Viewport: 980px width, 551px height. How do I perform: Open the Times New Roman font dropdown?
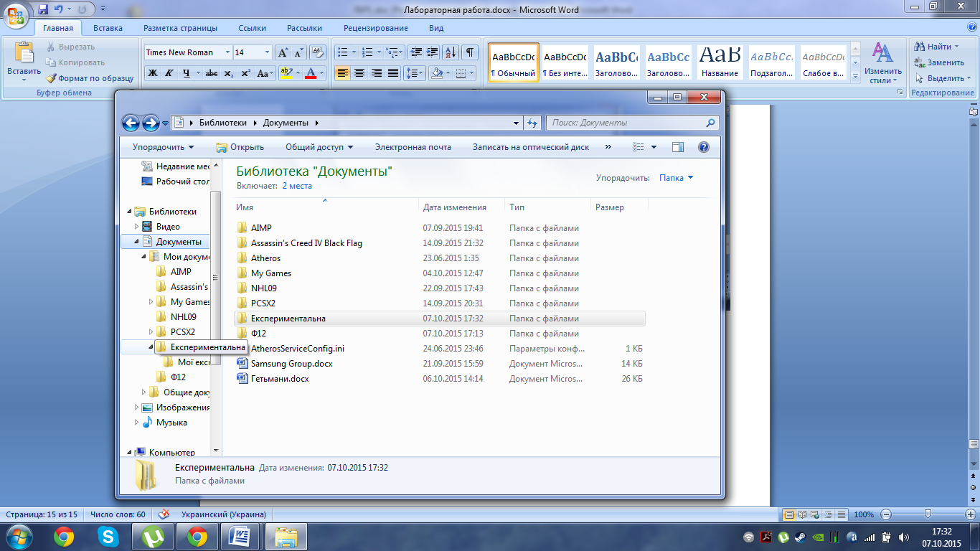[227, 52]
